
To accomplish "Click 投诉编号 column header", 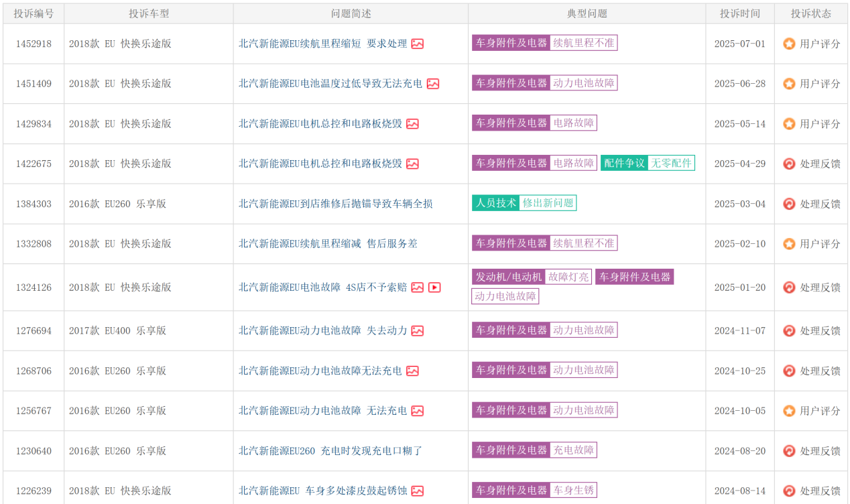I will (34, 13).
